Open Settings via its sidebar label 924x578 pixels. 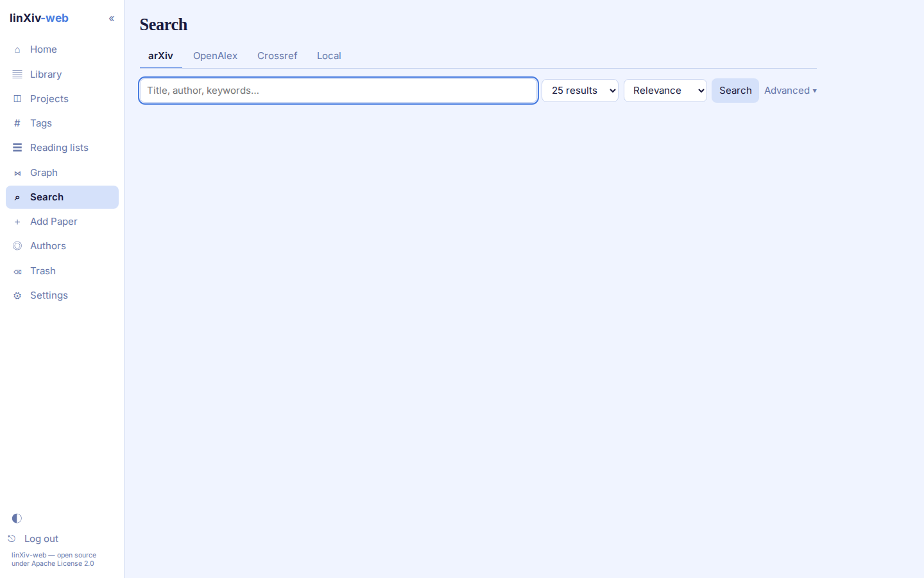tap(49, 295)
